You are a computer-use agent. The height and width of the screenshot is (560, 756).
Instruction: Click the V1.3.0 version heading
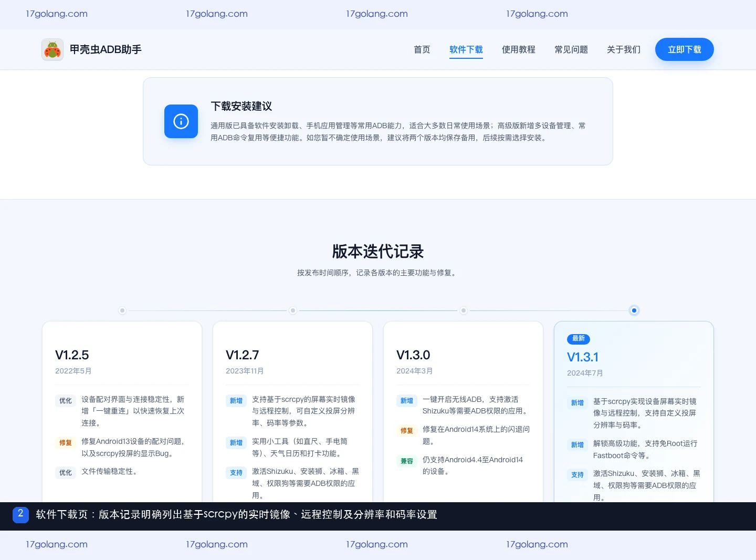click(413, 355)
